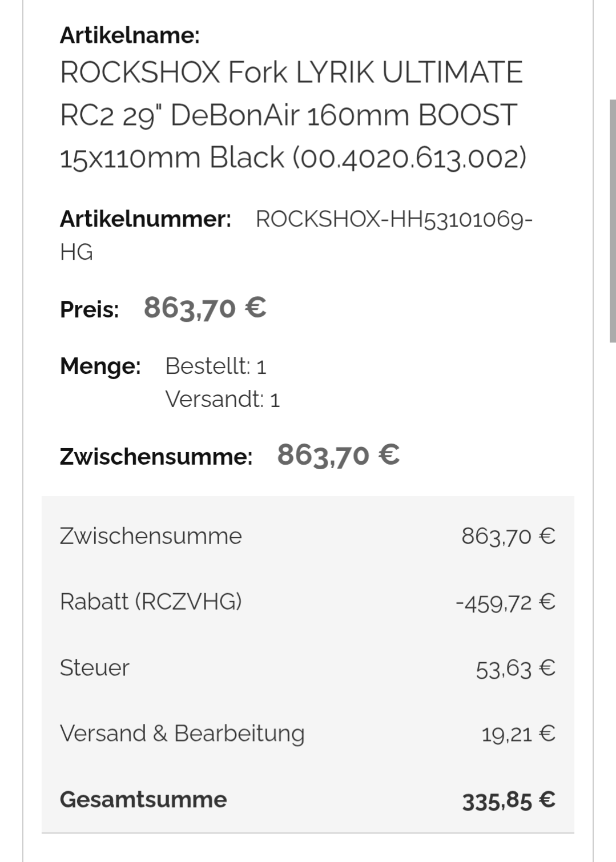
Task: Click the Artikelname label
Action: (x=130, y=35)
